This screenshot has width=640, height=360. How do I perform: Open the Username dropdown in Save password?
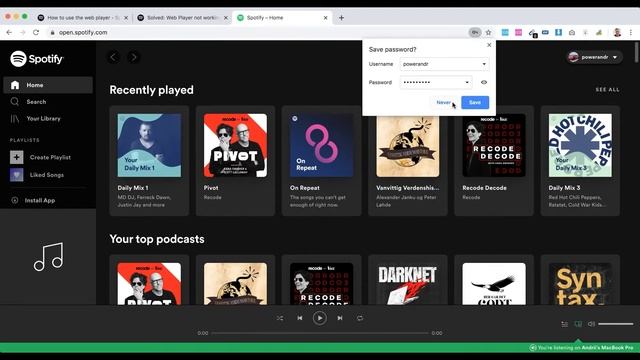pos(484,64)
